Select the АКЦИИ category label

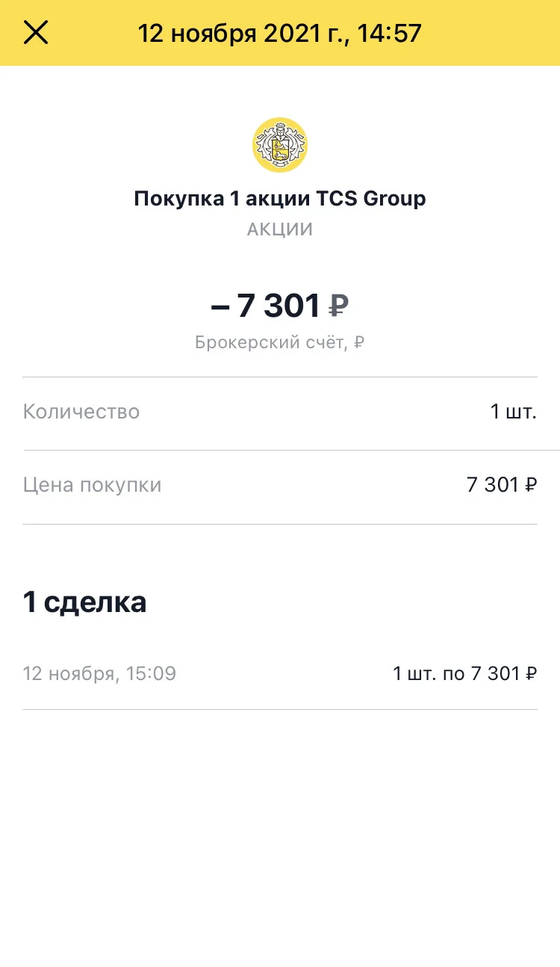coord(280,229)
